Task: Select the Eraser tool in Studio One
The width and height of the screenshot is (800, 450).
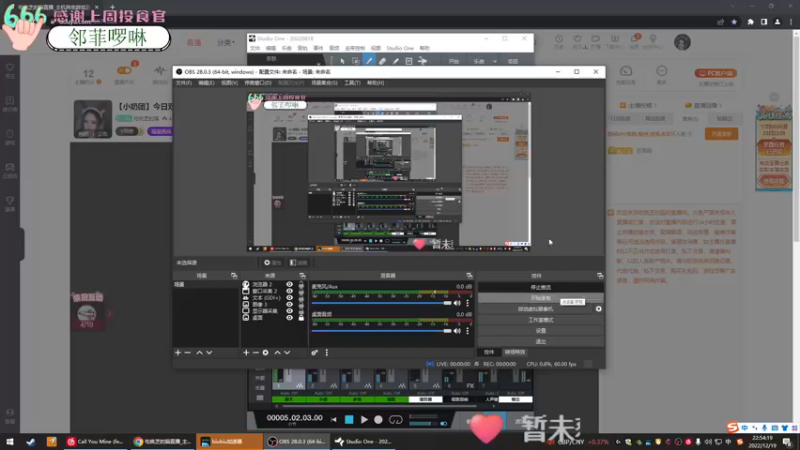Action: click(382, 61)
